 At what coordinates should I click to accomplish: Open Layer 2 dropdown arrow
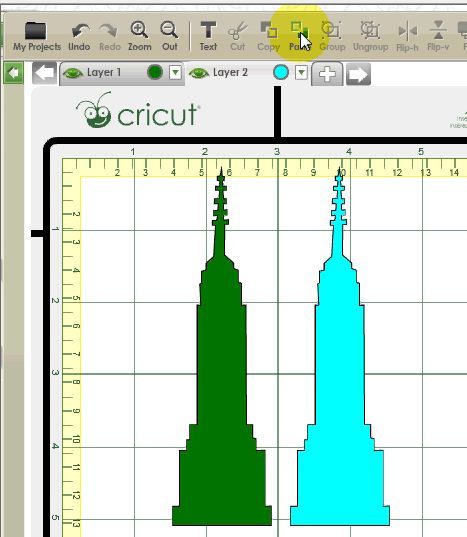click(x=301, y=73)
